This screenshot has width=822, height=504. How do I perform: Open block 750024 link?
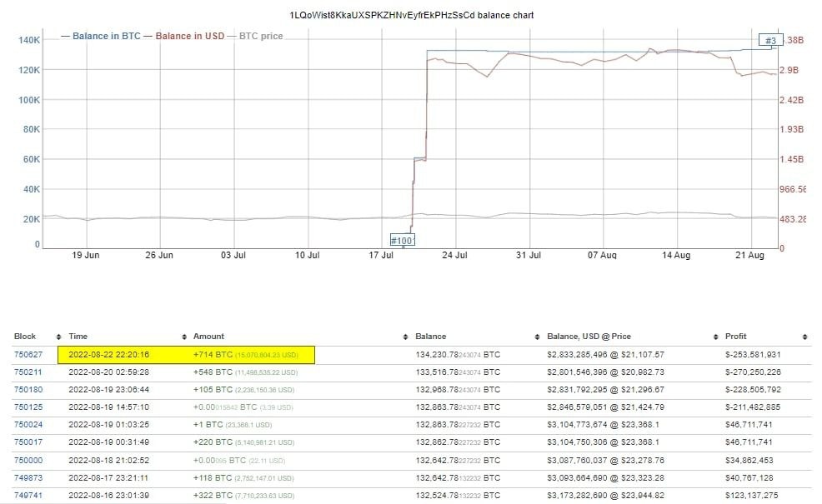pos(28,425)
